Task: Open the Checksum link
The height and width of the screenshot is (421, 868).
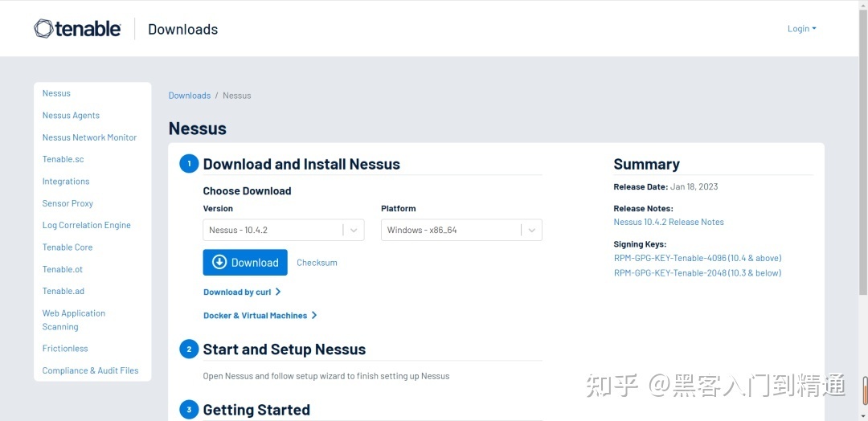Action: tap(317, 263)
